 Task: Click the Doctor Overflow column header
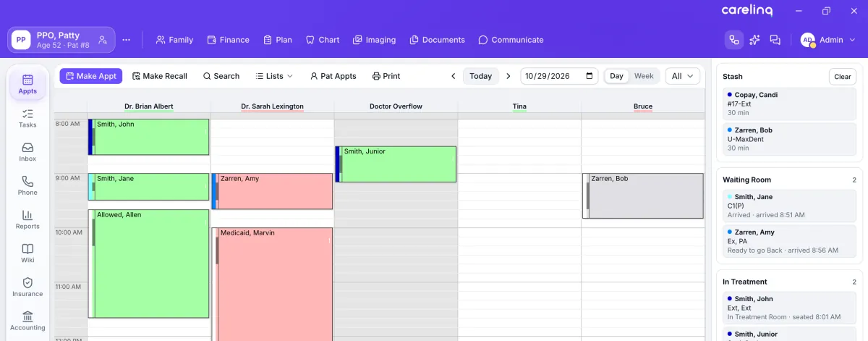tap(396, 106)
